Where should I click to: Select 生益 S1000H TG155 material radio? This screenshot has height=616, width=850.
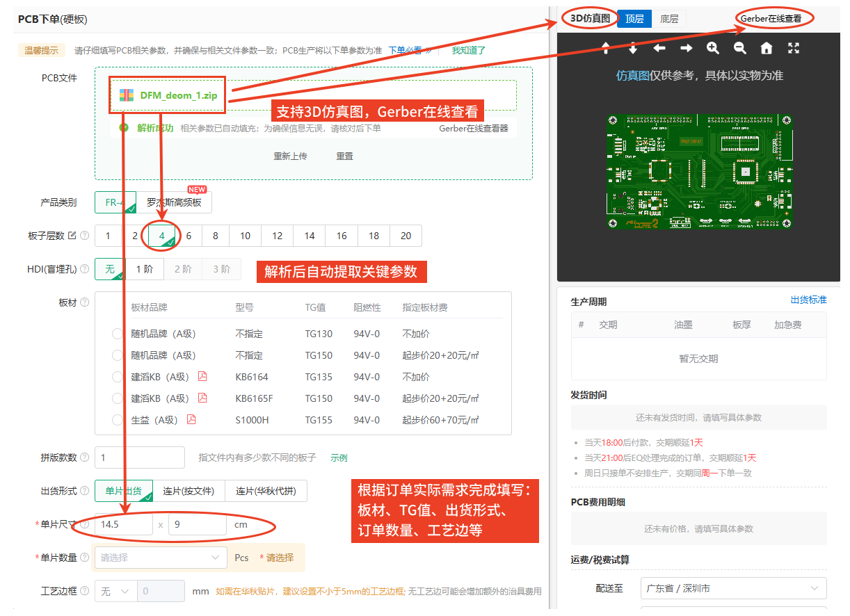point(117,420)
